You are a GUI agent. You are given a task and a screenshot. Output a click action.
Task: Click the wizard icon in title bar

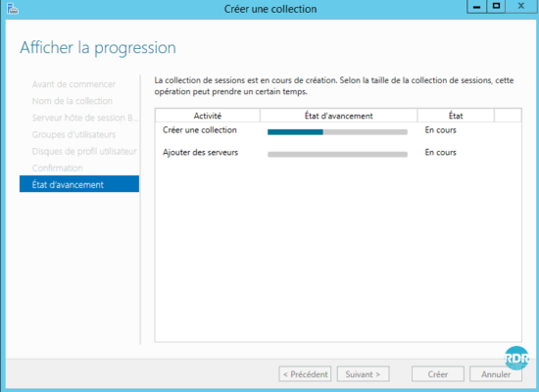click(x=13, y=8)
